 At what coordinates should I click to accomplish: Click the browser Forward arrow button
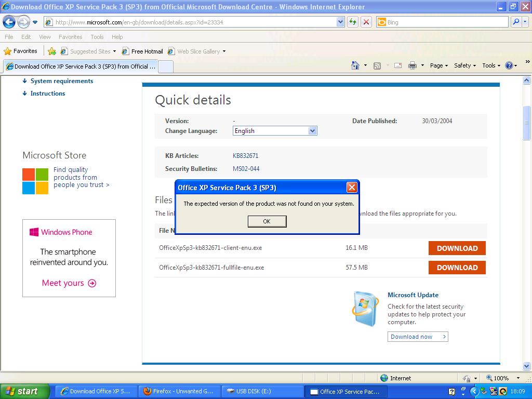[x=23, y=22]
